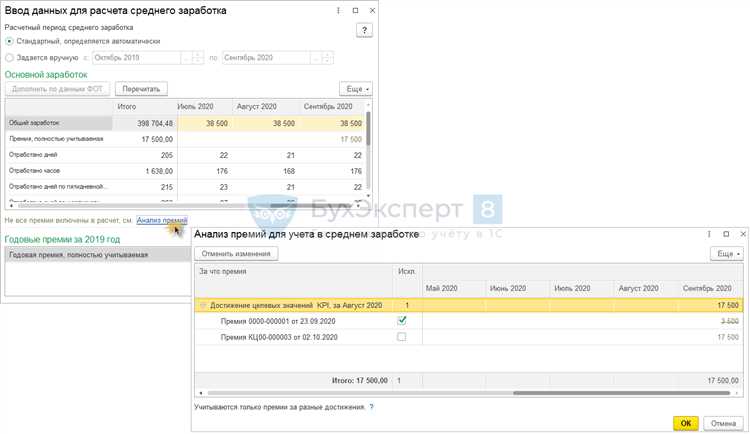Open the end month picker for September 2020

point(315,58)
